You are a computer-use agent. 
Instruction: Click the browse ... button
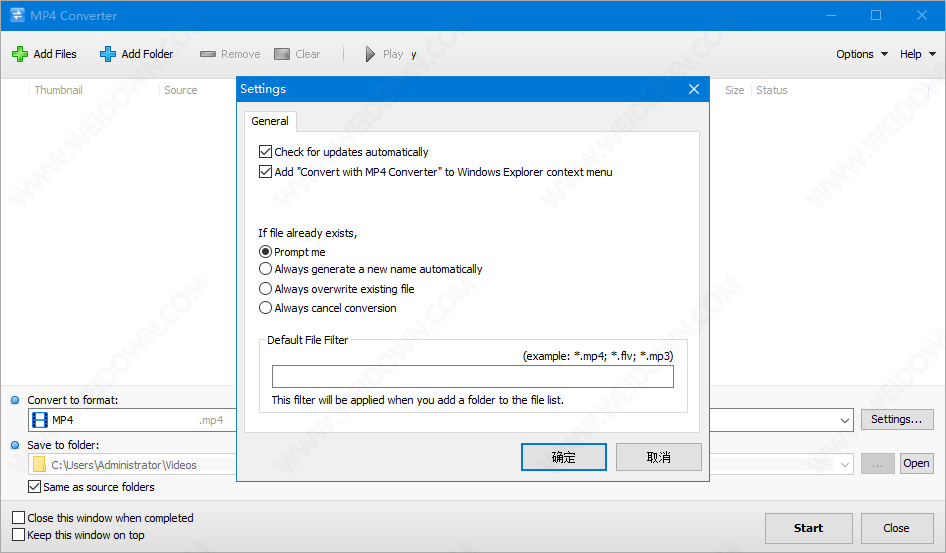(877, 463)
